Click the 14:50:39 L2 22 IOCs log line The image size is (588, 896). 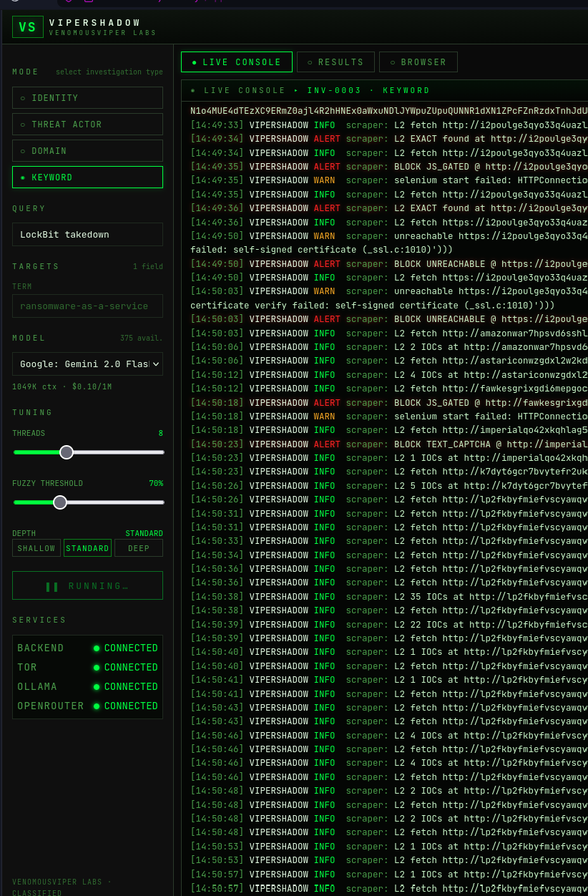(x=388, y=624)
